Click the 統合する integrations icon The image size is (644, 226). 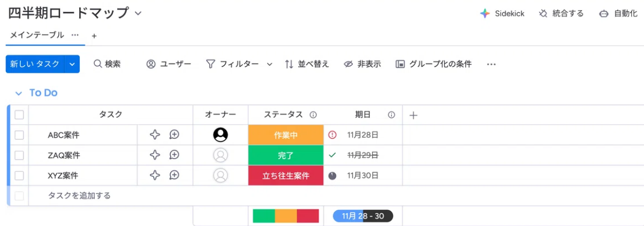click(543, 14)
